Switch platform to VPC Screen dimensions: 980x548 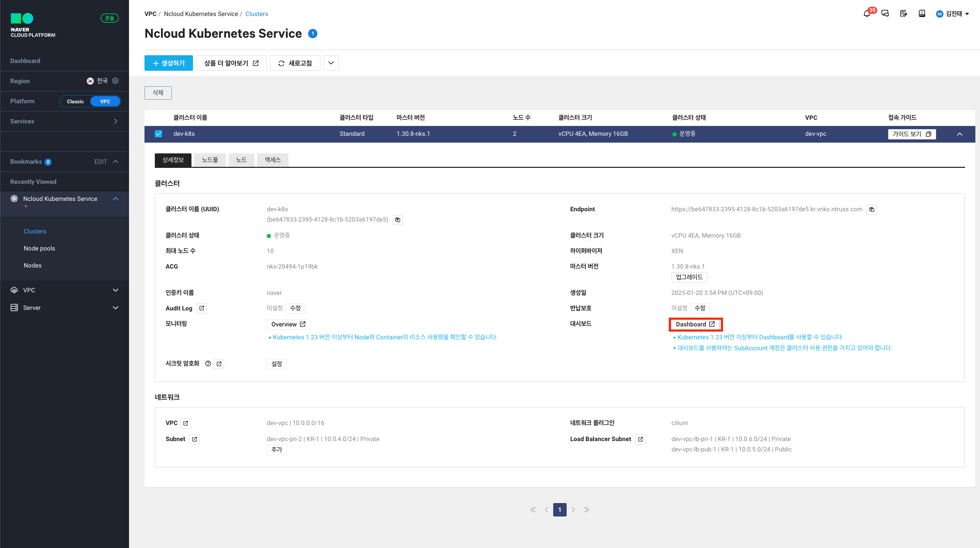(105, 102)
